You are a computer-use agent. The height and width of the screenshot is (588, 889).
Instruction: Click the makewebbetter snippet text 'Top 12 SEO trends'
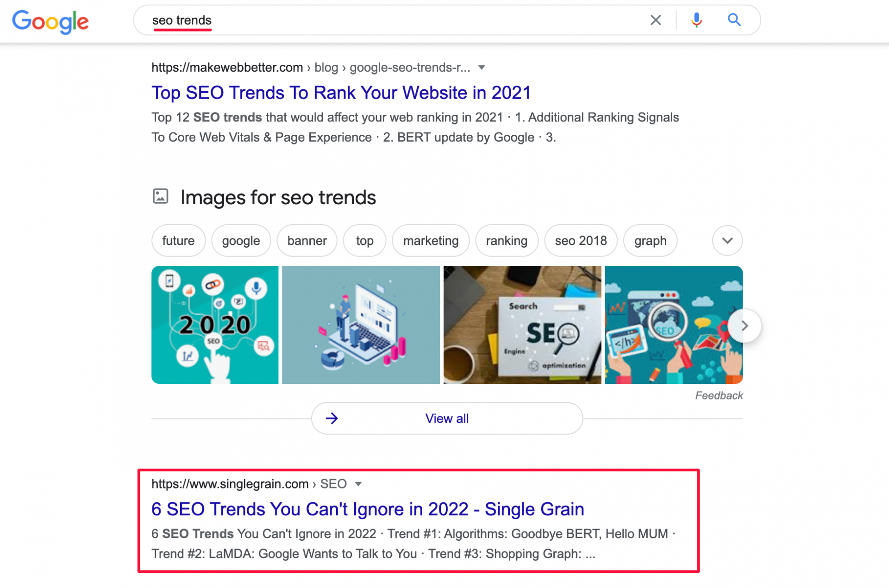(x=207, y=117)
